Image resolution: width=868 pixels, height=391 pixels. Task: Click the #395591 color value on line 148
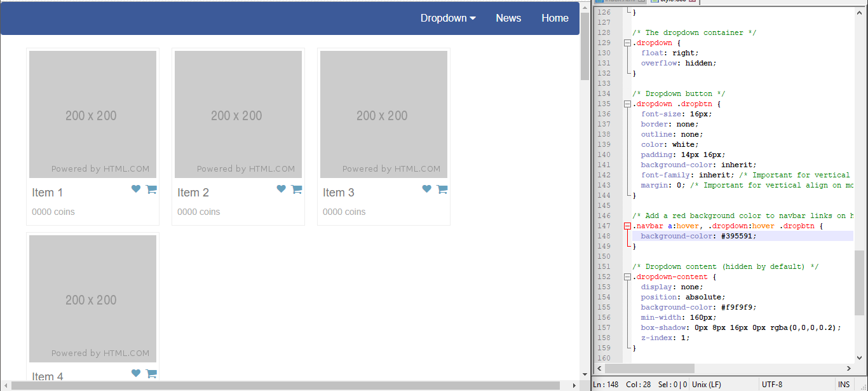736,236
